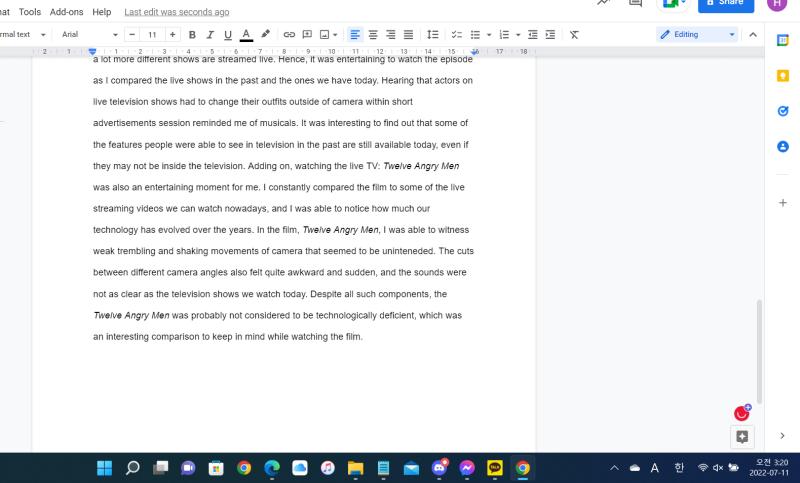800x483 pixels.
Task: Hide the menus with the up chevron
Action: 753,35
